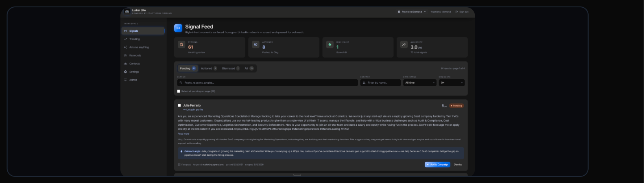
Task: Click the sign out arrow icon
Action: 457,12
